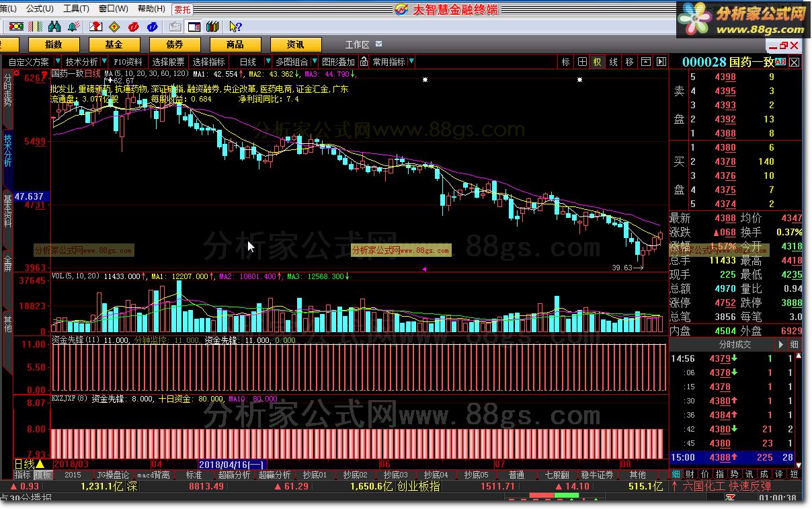Toggle the 权 rights-adjustment button
The width and height of the screenshot is (812, 509).
click(598, 61)
